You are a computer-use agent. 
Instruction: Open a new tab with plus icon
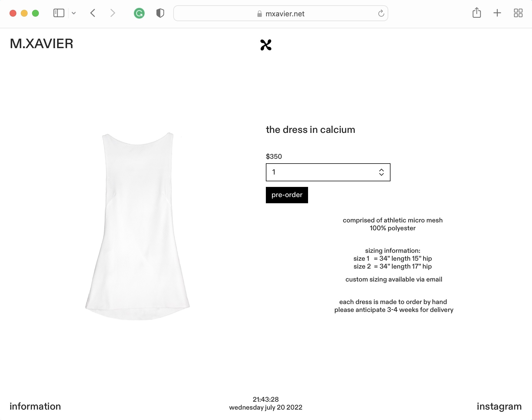coord(497,13)
